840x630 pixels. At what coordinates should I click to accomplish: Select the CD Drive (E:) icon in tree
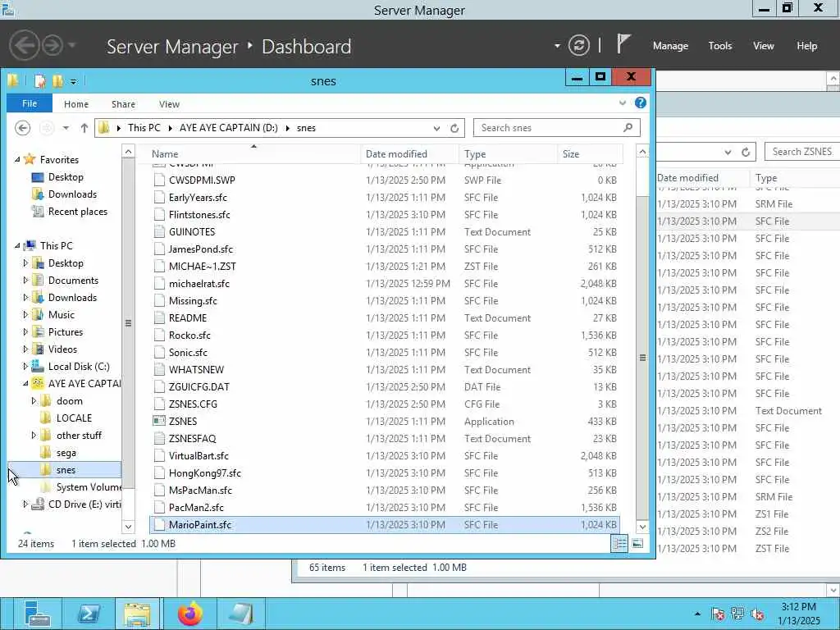point(38,504)
